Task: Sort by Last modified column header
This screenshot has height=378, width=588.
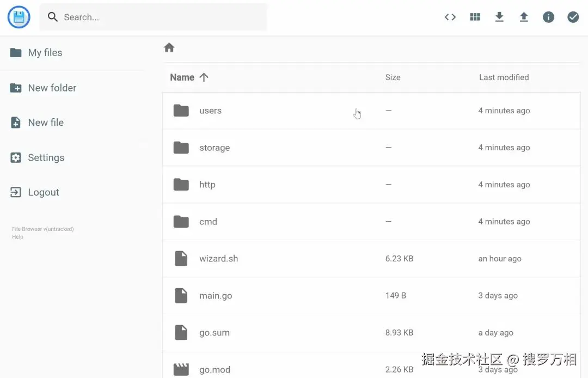Action: [x=504, y=77]
